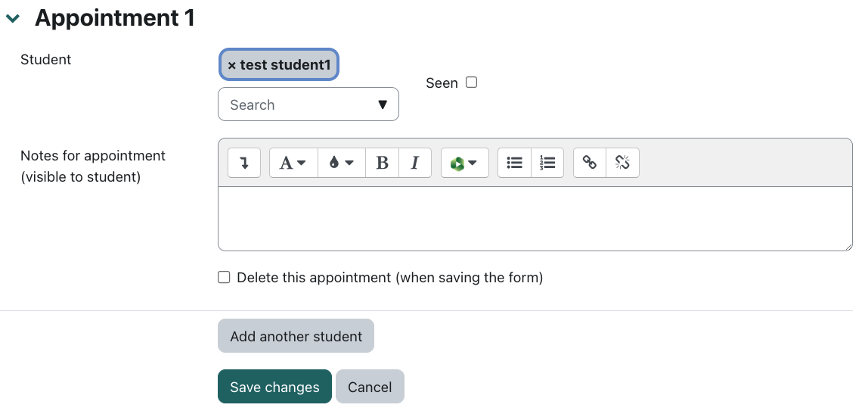Save changes to the form
Screen dimensions: 868x414
[274, 387]
